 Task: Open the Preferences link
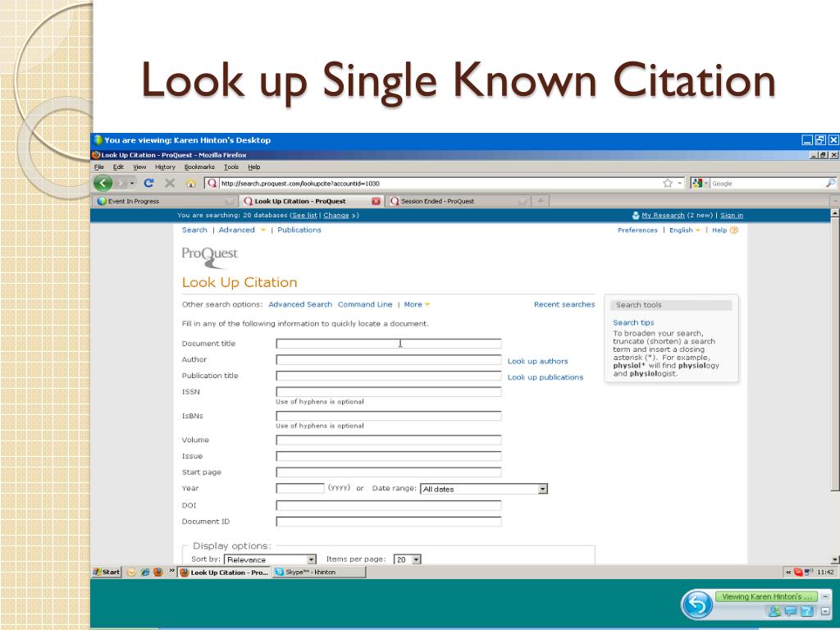[637, 230]
